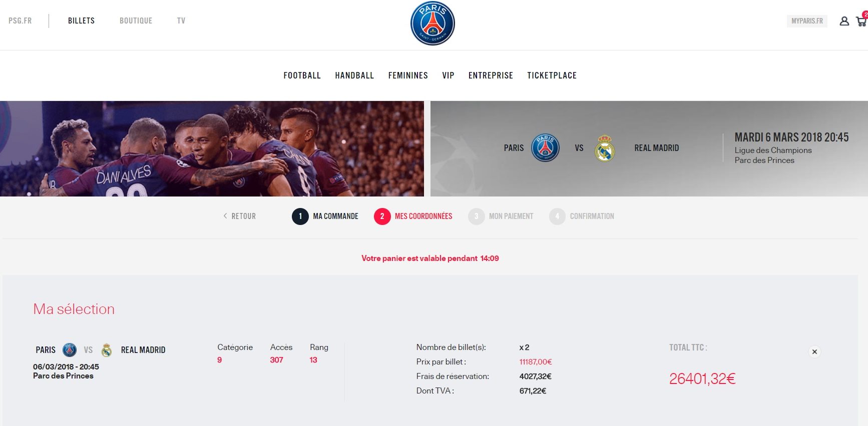Open the Handball menu
This screenshot has height=426, width=868.
[x=354, y=75]
